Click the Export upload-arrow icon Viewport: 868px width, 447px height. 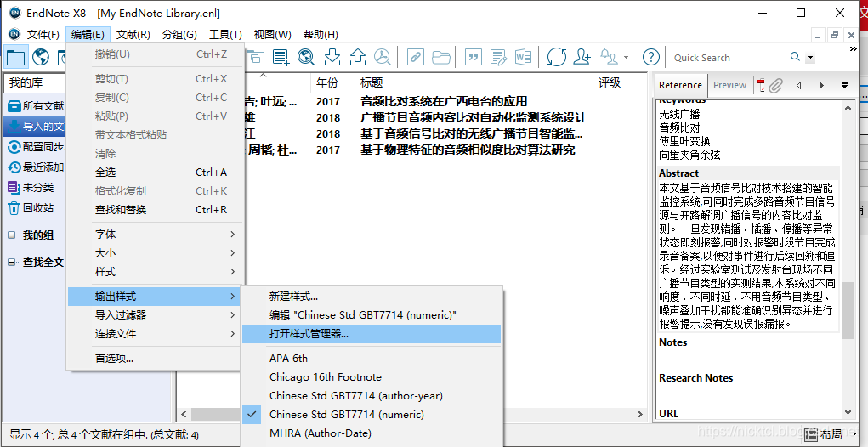[x=358, y=57]
